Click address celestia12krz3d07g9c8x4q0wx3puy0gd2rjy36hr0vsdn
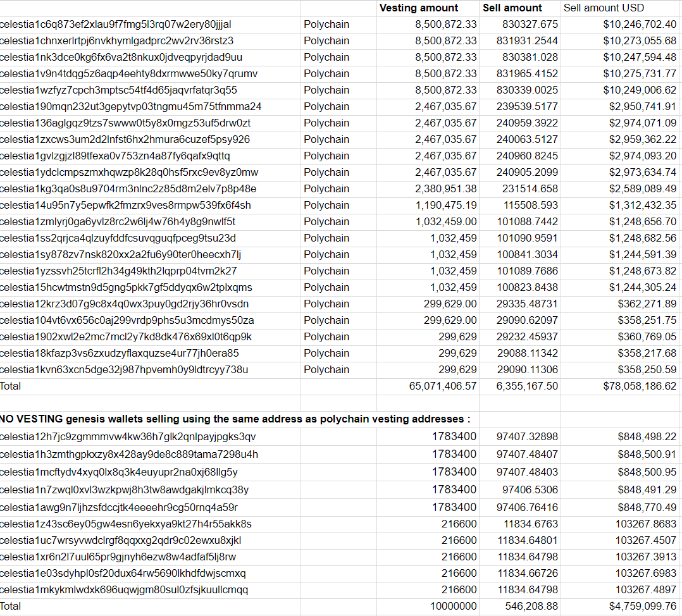Screen dimensions: 682x616 [x=124, y=304]
